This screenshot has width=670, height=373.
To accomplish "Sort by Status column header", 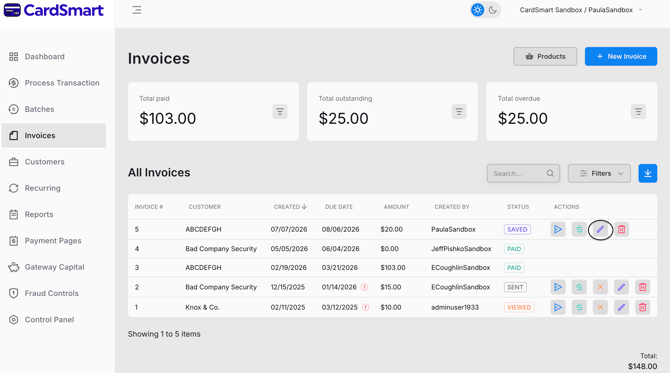I will 518,207.
